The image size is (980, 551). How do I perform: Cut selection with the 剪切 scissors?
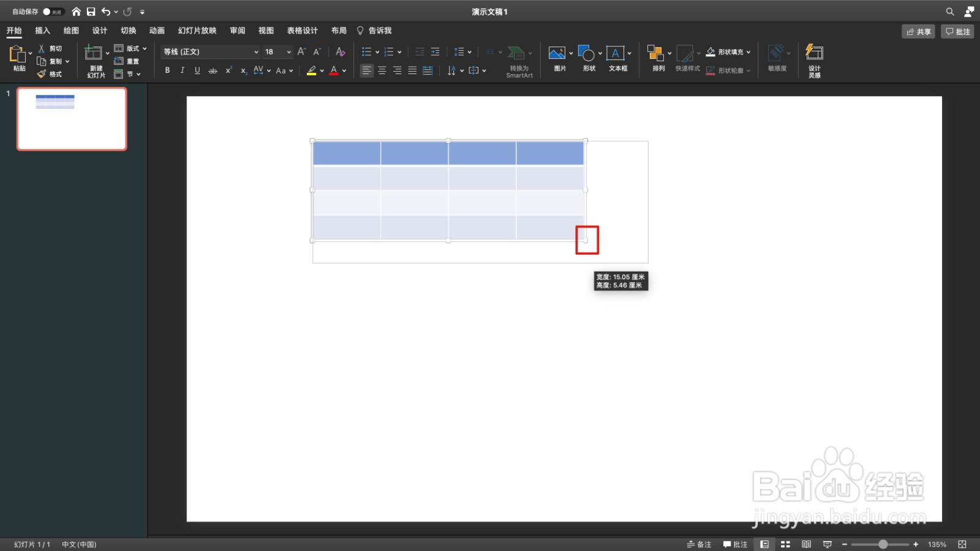[50, 48]
